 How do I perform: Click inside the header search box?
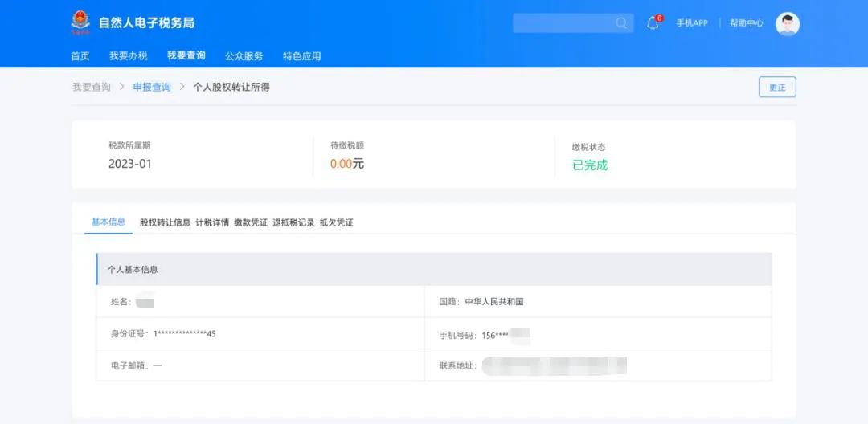point(573,23)
